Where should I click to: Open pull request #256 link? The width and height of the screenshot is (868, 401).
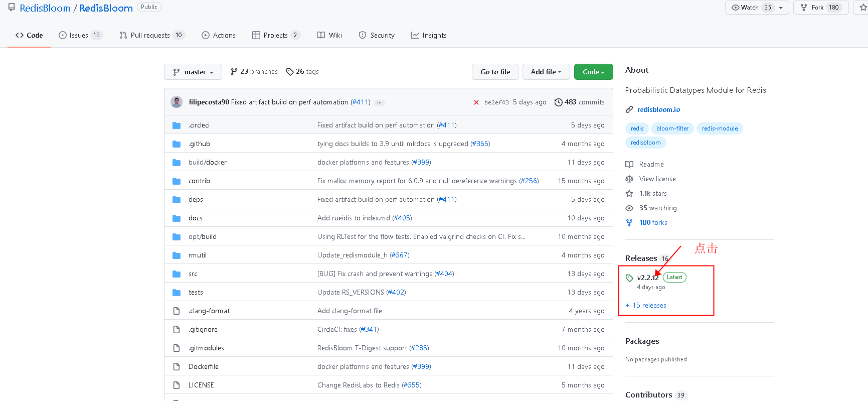click(529, 181)
